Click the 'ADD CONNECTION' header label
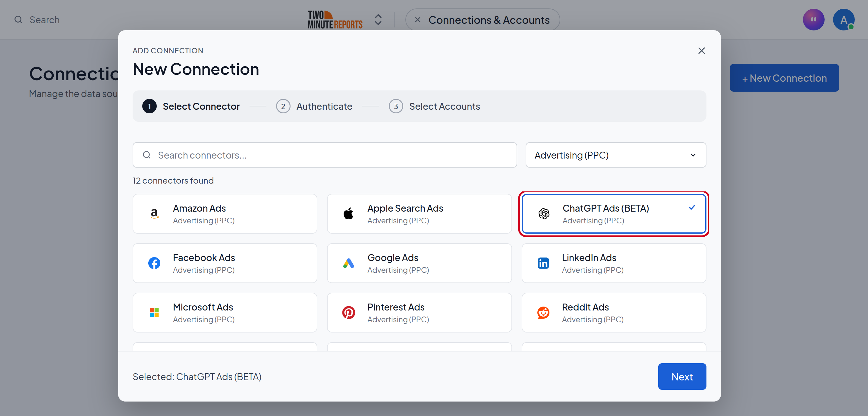 [168, 51]
